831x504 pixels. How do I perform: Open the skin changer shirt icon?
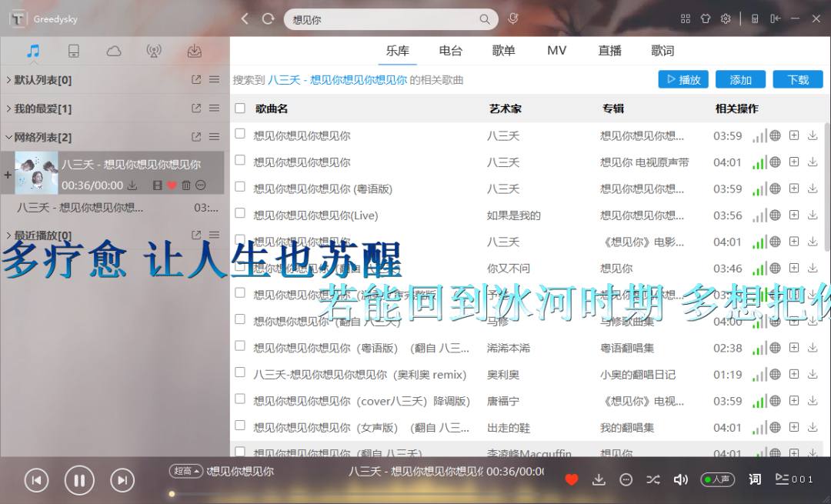tap(706, 19)
